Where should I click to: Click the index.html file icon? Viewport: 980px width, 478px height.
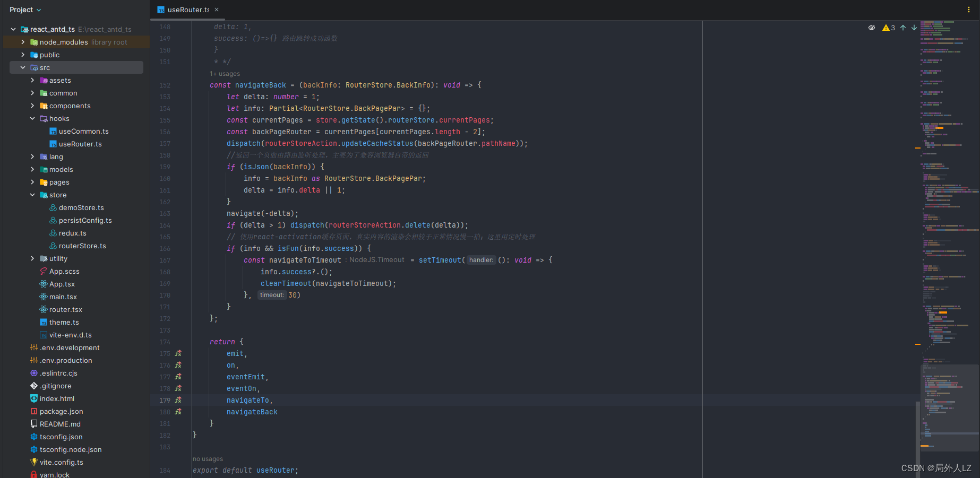click(x=34, y=398)
